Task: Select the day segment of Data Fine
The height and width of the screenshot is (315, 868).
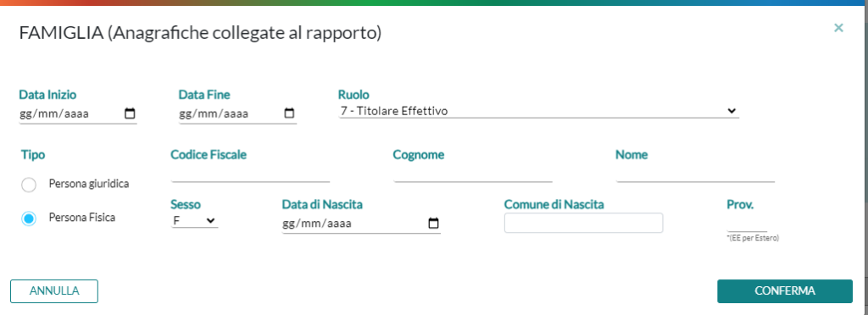Action: [x=185, y=114]
